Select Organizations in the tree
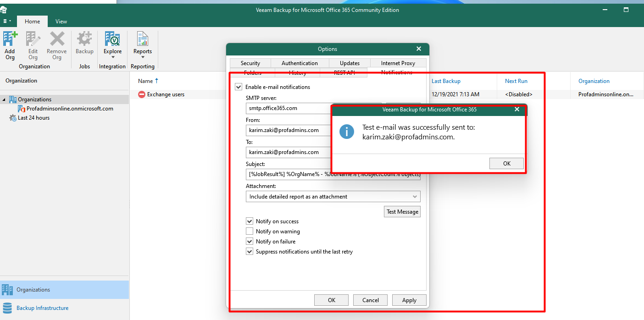644x320 pixels. (x=35, y=99)
